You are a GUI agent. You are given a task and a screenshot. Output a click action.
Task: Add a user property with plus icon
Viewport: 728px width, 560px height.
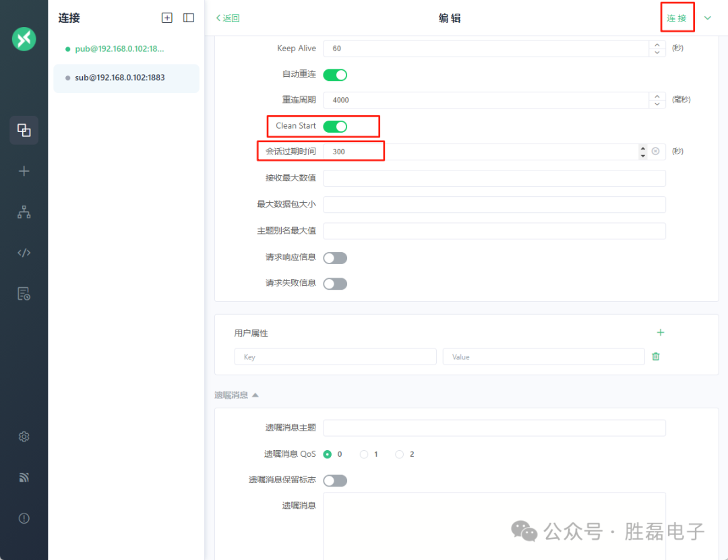click(x=660, y=332)
